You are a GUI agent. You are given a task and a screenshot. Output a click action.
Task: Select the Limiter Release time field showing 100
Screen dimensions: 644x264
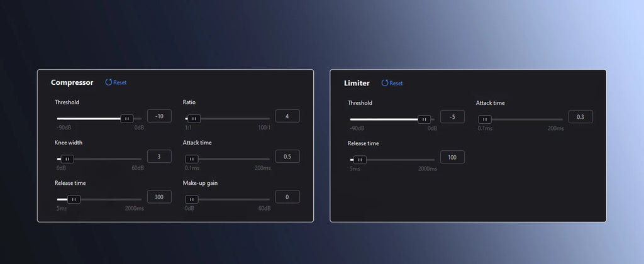point(453,157)
